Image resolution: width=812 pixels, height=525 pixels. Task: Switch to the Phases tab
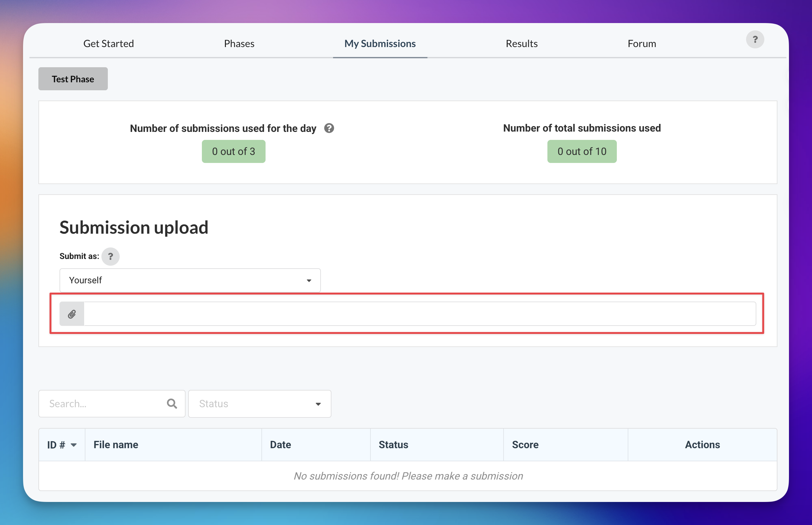pyautogui.click(x=239, y=44)
